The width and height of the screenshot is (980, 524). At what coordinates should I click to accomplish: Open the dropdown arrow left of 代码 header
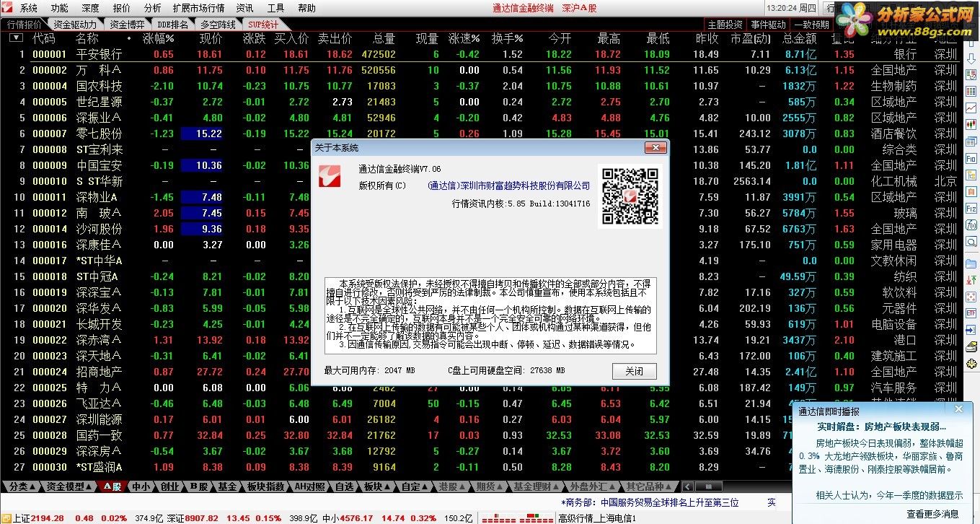(15, 38)
